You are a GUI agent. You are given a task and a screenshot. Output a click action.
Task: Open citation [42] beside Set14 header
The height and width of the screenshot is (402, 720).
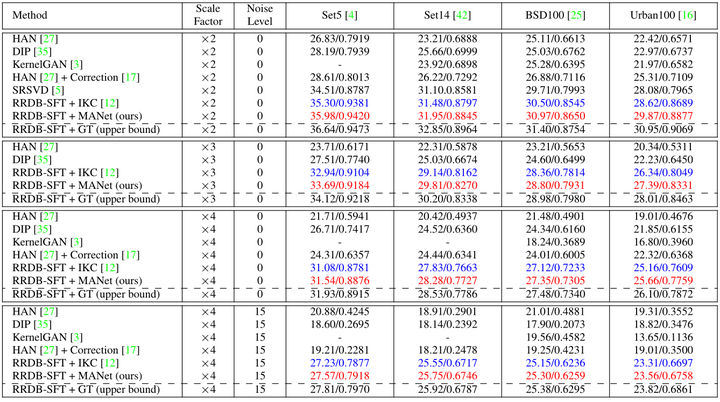(462, 15)
